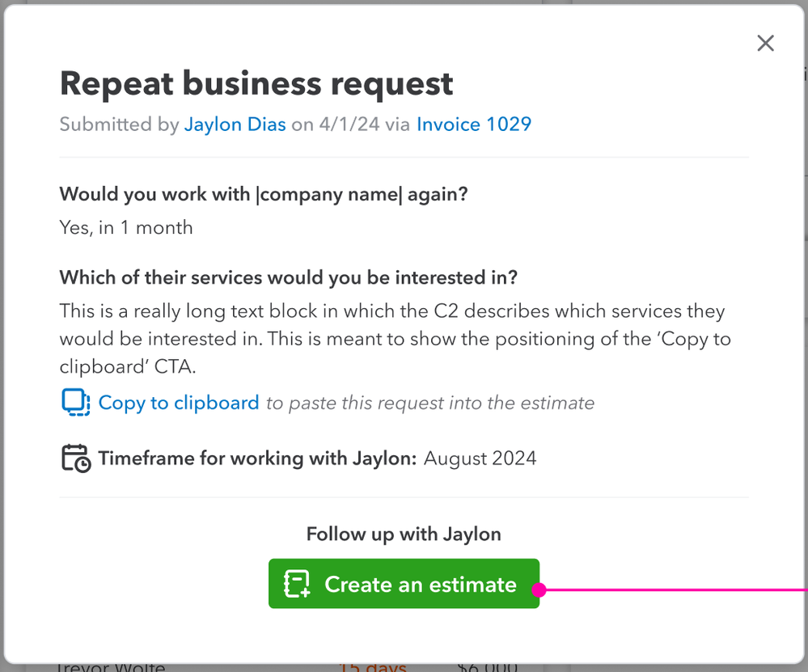Click the pink annotation dot beside the button
Screen dimensions: 808x672
point(540,590)
